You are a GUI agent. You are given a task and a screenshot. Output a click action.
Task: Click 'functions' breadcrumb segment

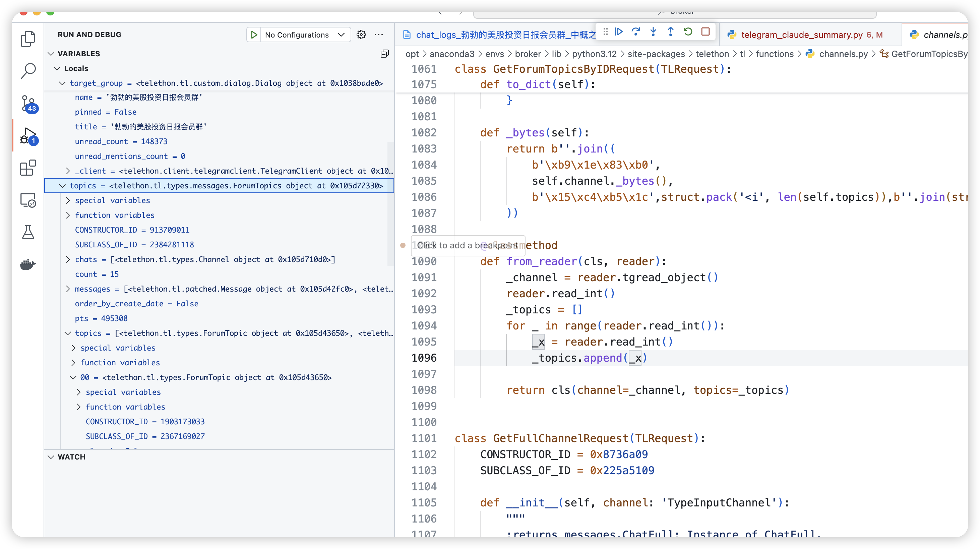pos(775,54)
